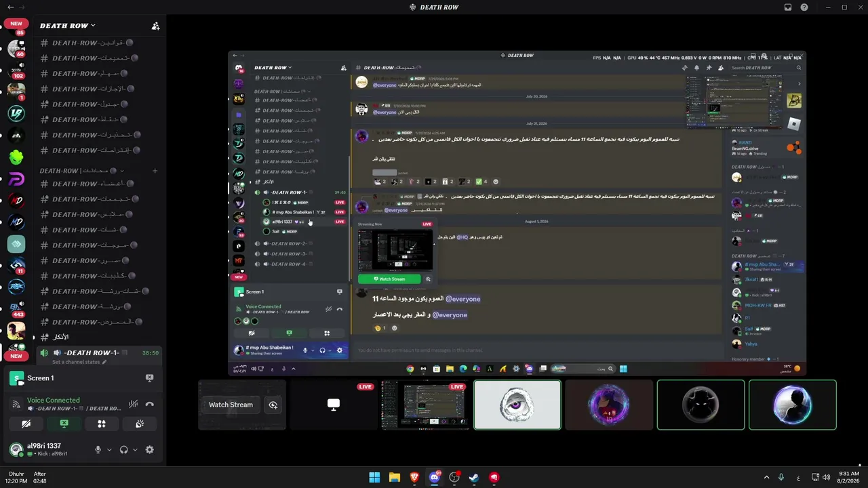Viewport: 868px width, 488px height.
Task: Select the LIVE tile with monitor icon
Action: 333,405
